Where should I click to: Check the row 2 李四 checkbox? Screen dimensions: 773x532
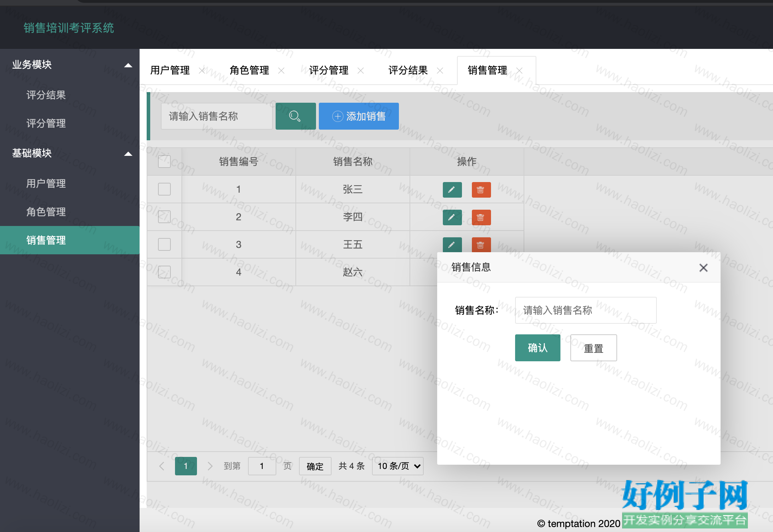[164, 217]
